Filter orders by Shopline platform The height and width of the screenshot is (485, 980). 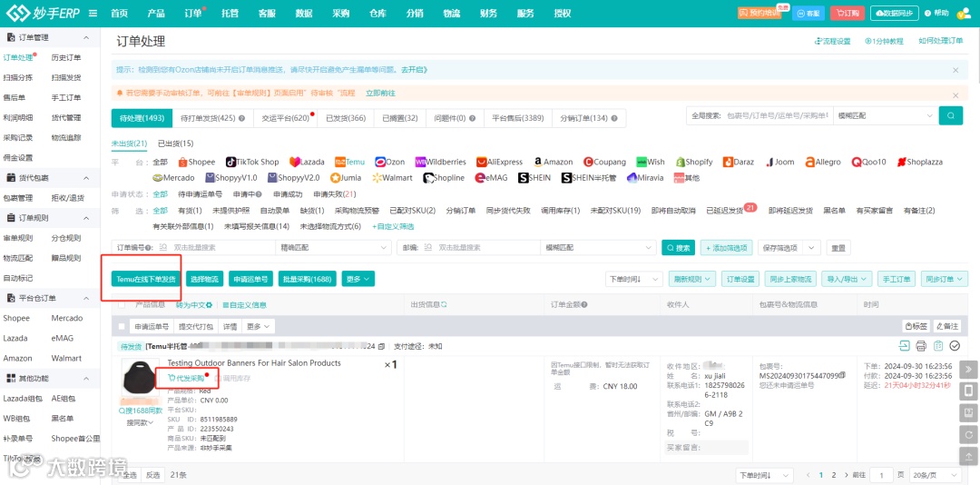[444, 178]
